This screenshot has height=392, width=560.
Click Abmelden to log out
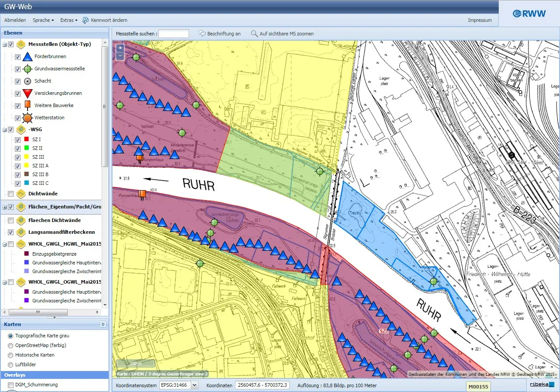(15, 20)
